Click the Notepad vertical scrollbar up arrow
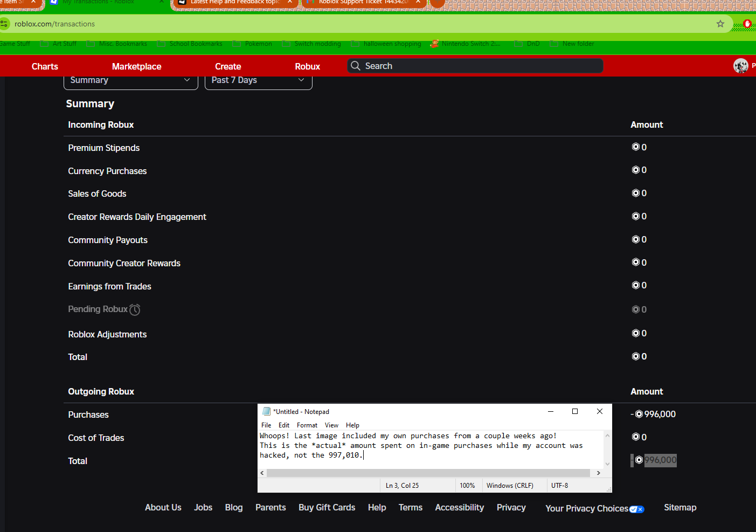Screen dimensions: 756x532 click(x=607, y=436)
